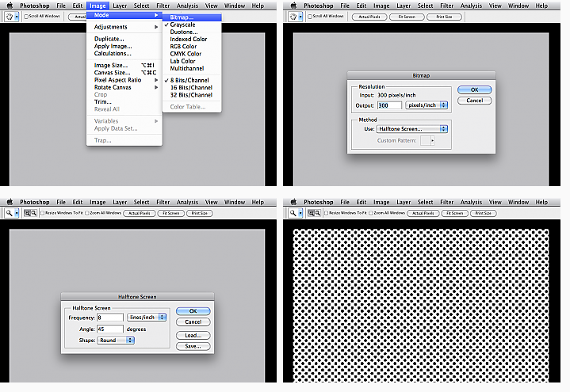Viewport: 570px width, 392px height.
Task: Click Print Size button above the dot pattern
Action: (x=484, y=213)
